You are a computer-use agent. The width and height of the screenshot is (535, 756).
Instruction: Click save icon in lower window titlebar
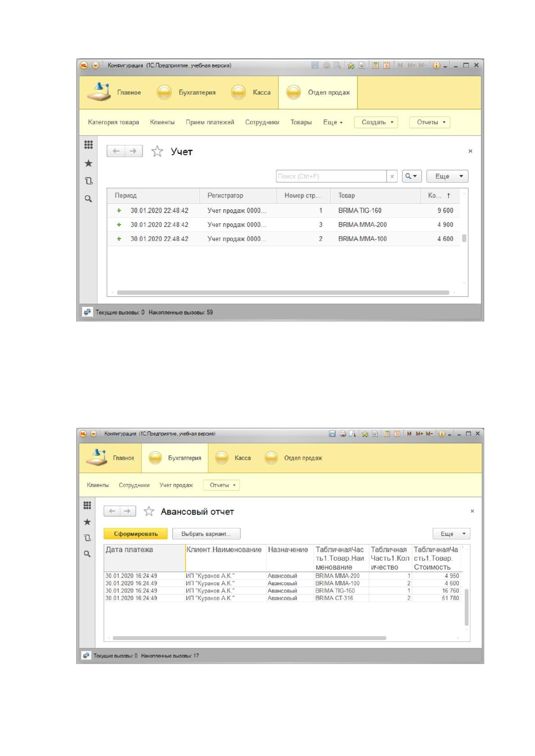(332, 434)
